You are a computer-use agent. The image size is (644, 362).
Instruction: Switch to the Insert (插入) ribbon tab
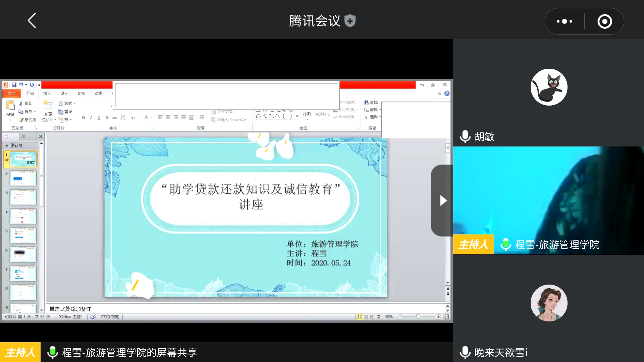pyautogui.click(x=47, y=94)
